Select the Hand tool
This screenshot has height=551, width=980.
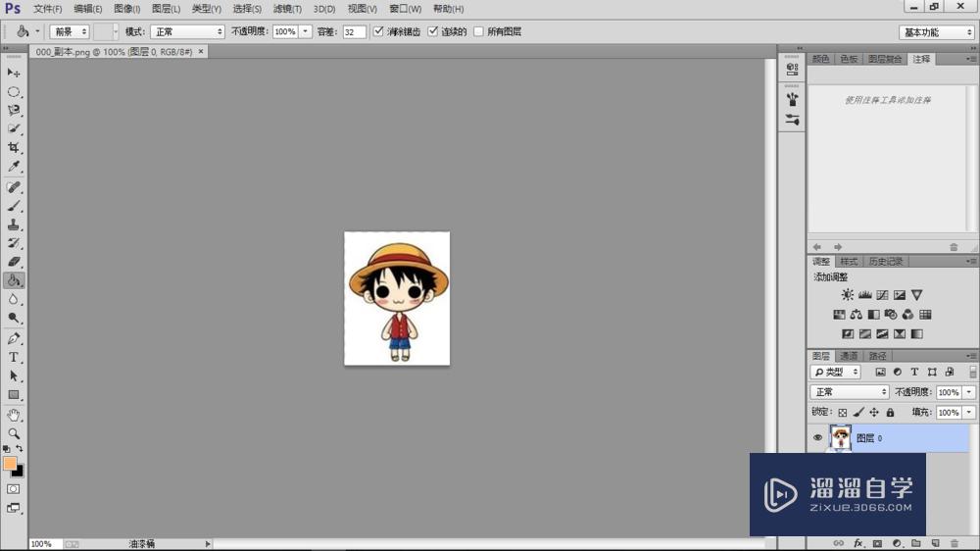(x=13, y=416)
